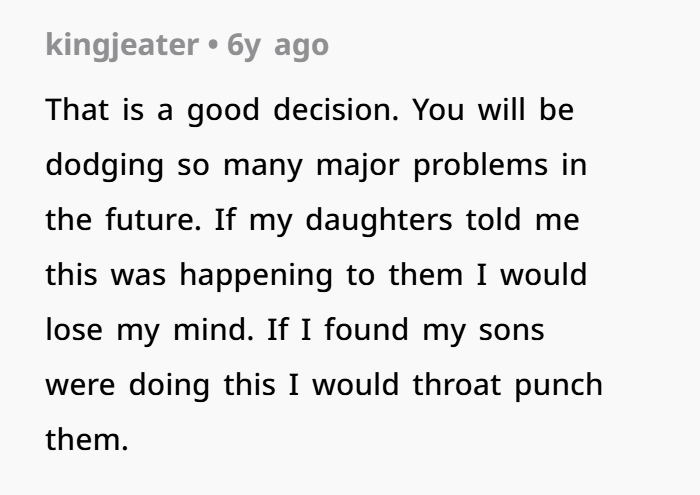Image resolution: width=700 pixels, height=495 pixels.
Task: Click the words "told me"
Action: click(x=522, y=220)
